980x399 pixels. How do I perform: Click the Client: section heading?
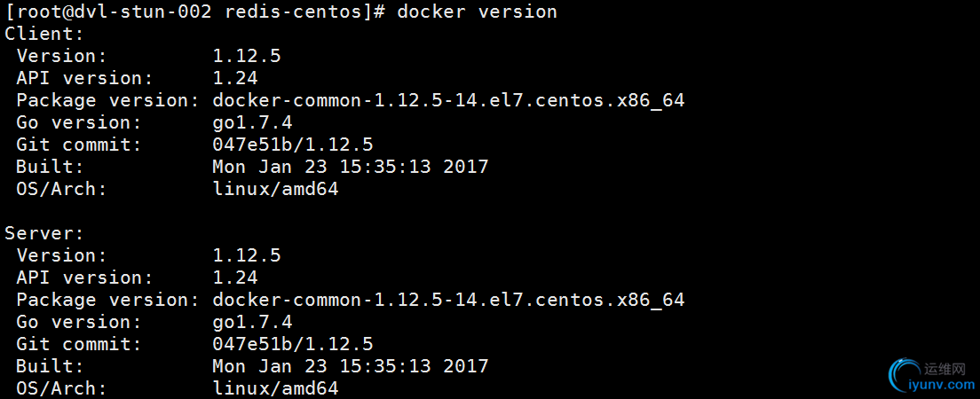[x=44, y=34]
